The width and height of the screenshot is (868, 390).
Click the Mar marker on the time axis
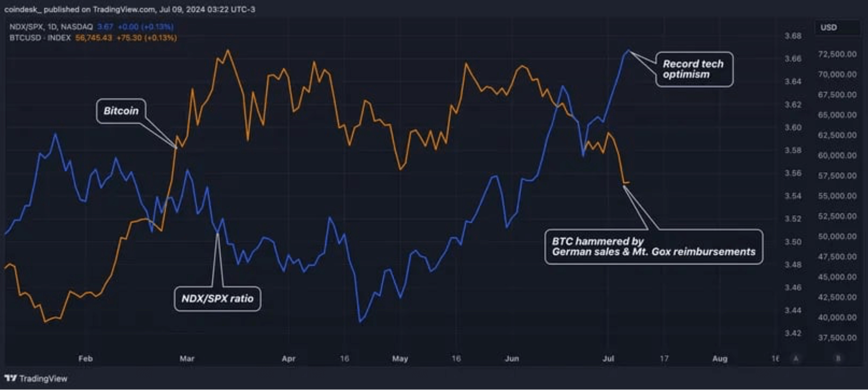(187, 359)
